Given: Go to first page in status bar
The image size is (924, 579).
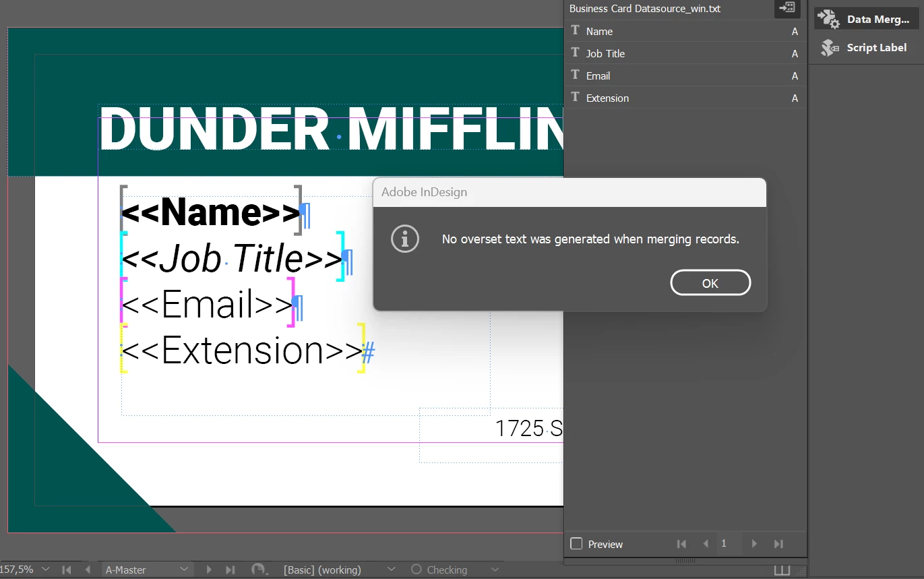Looking at the screenshot, I should coord(66,570).
